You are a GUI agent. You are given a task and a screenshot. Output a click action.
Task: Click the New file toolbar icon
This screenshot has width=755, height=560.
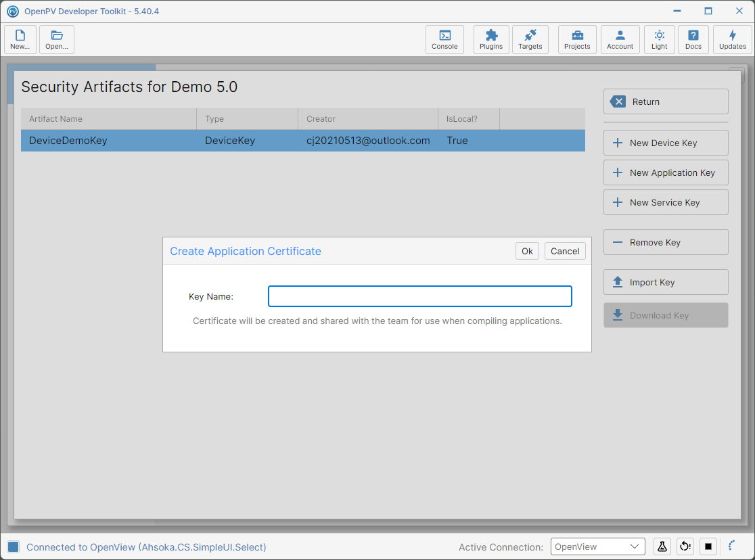pos(20,39)
